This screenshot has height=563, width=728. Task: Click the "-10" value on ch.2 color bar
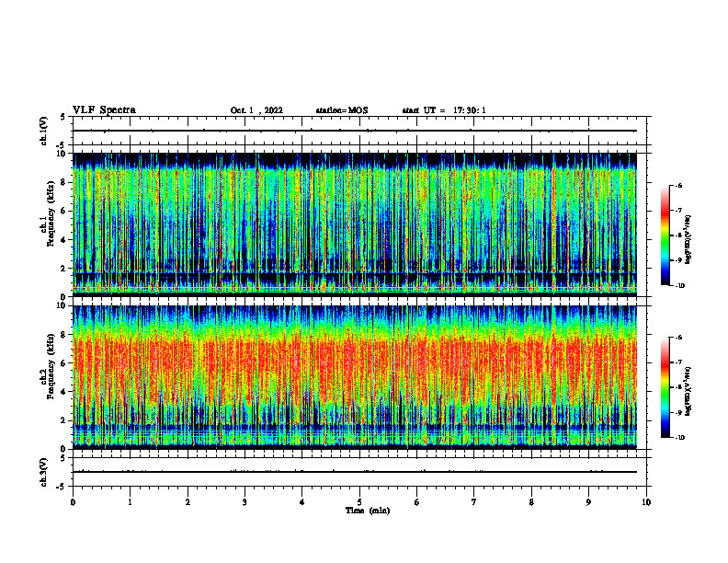point(680,438)
